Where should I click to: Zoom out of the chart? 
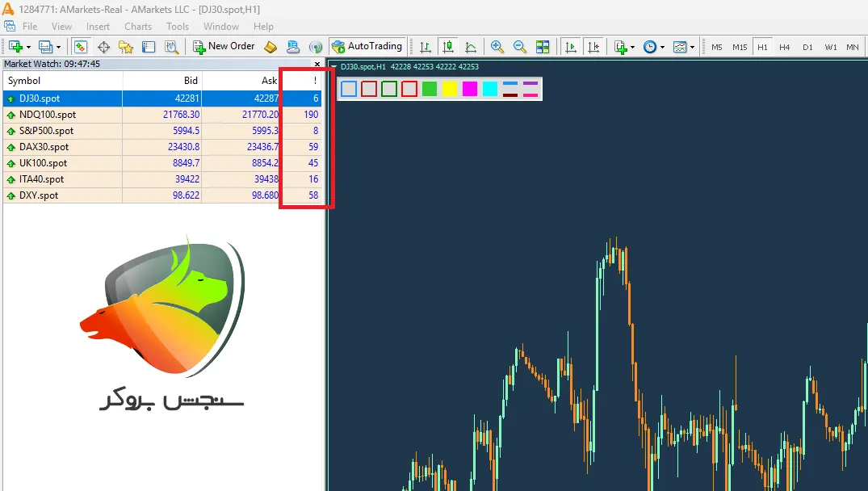520,47
